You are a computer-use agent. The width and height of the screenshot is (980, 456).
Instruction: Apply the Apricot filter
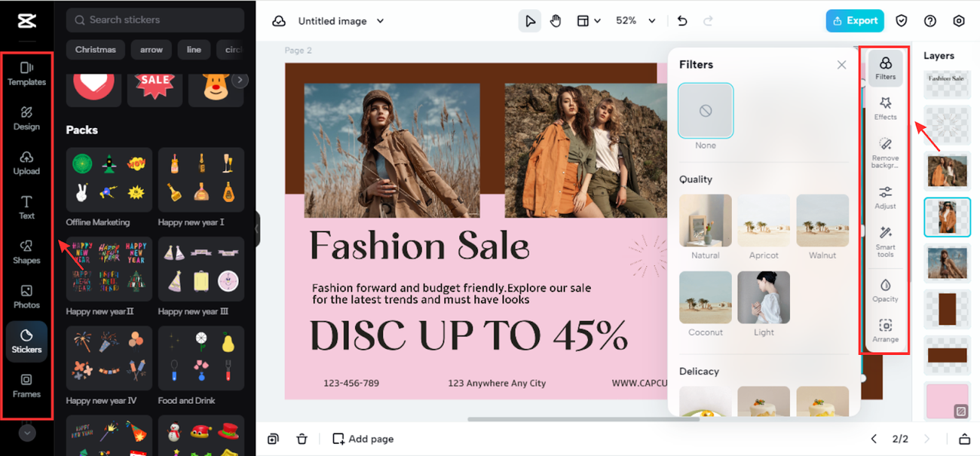tap(764, 221)
